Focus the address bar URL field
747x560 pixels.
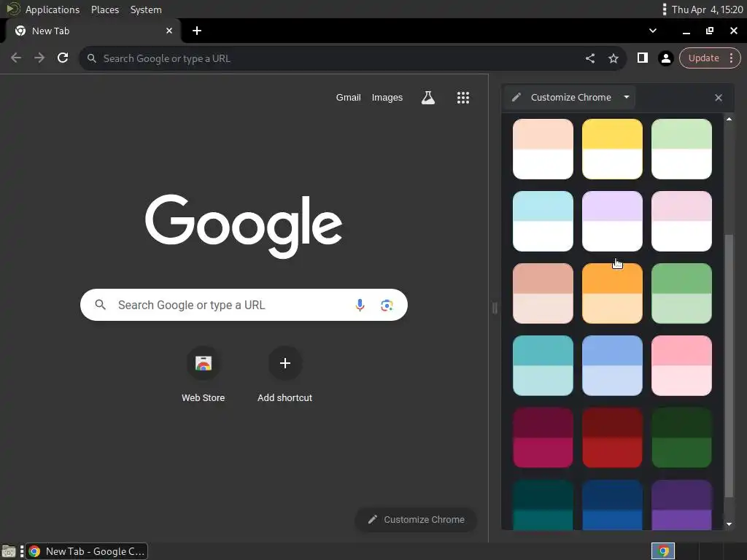tap(333, 58)
